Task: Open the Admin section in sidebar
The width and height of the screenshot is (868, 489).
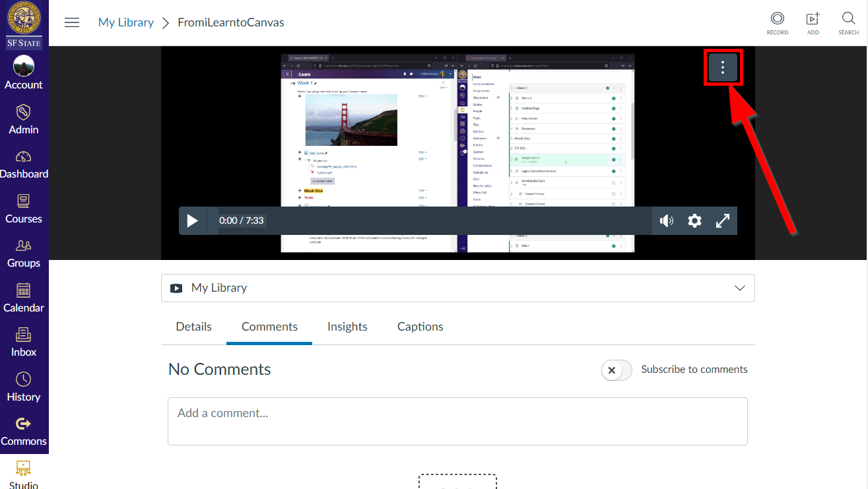Action: (24, 119)
